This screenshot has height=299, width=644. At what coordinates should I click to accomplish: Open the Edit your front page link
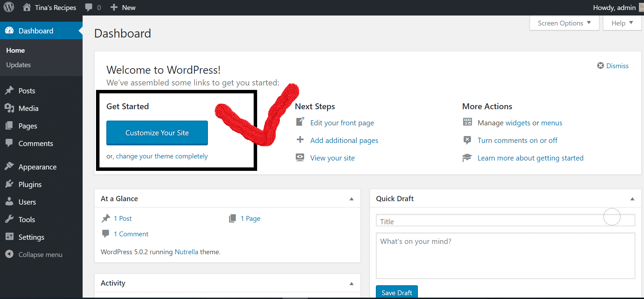tap(342, 123)
